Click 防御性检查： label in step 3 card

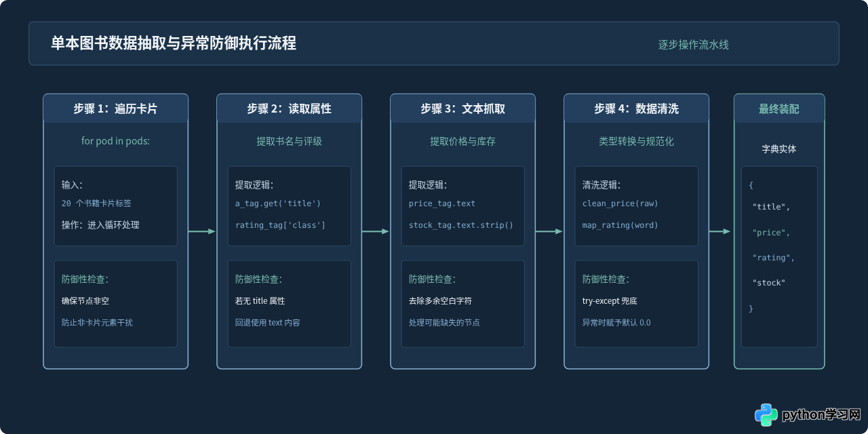click(x=432, y=279)
